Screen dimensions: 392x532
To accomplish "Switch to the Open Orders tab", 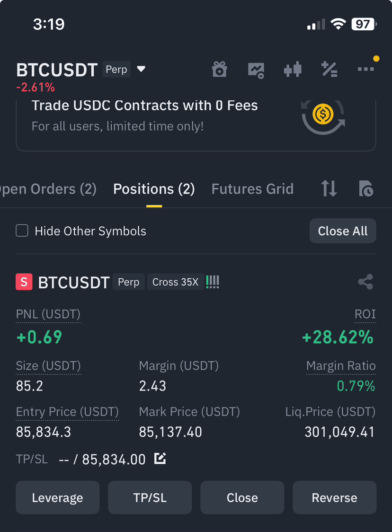I will tap(48, 189).
